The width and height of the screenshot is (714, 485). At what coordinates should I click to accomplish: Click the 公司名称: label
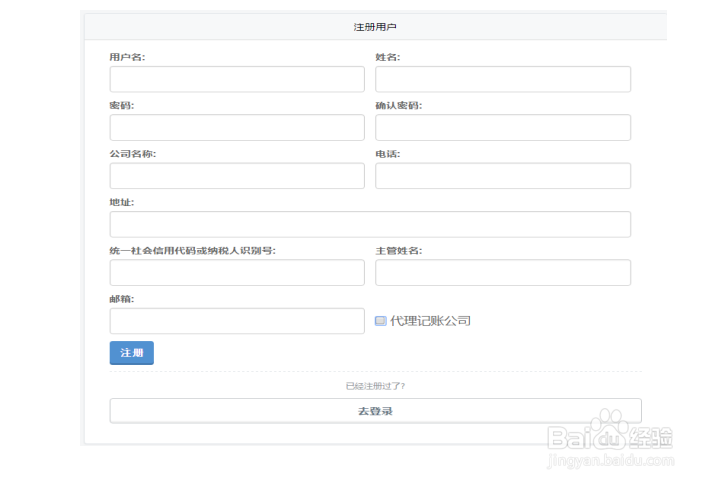pyautogui.click(x=133, y=154)
